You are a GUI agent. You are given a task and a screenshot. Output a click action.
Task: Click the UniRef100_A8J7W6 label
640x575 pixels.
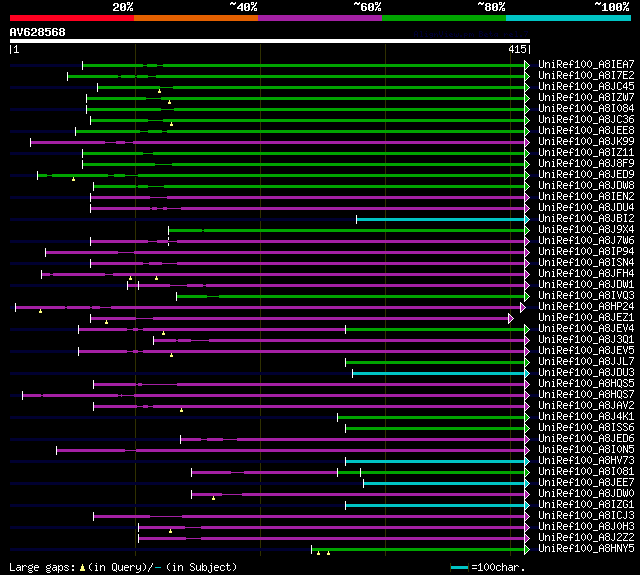point(586,241)
